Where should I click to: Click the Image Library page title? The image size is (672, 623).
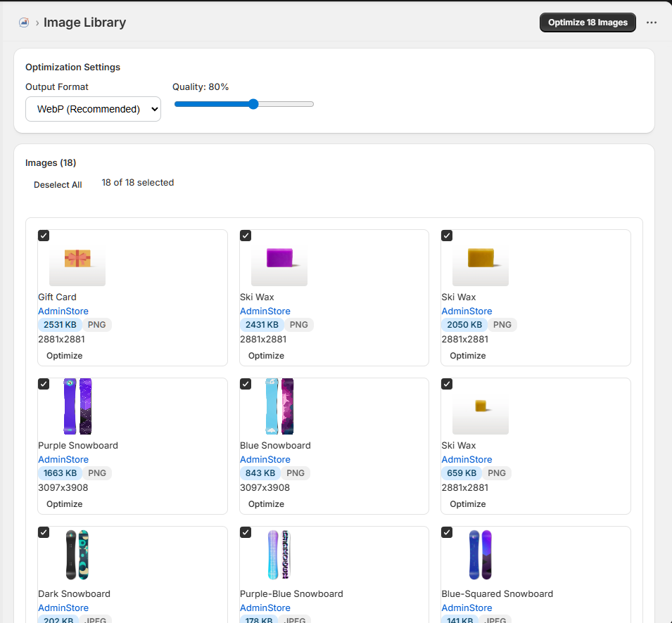point(85,23)
